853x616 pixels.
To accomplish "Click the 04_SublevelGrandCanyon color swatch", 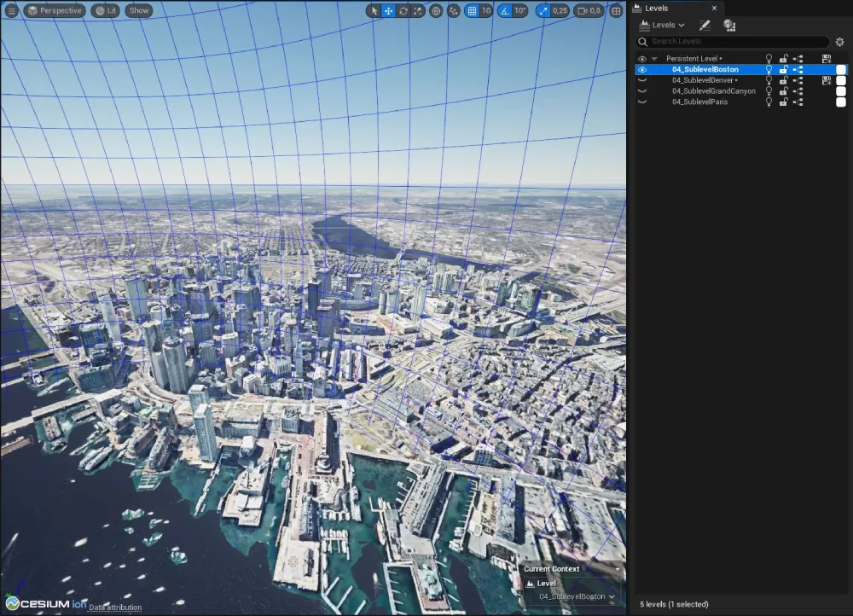I will pos(841,91).
